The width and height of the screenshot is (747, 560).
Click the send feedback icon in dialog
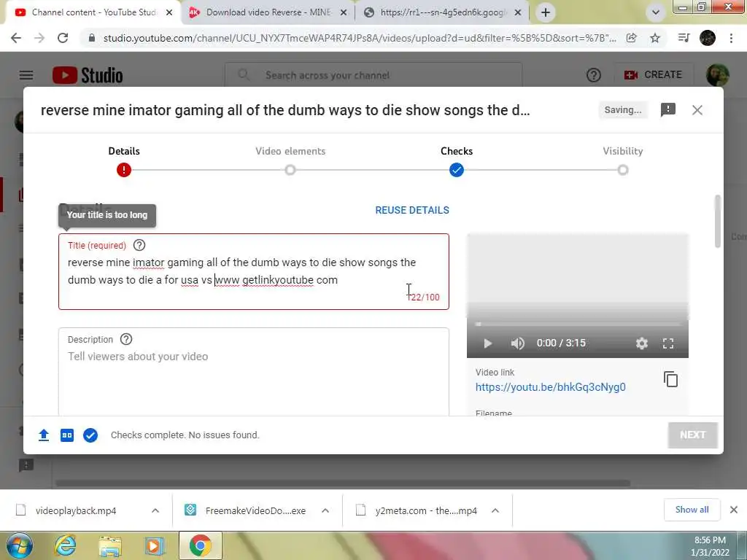(668, 110)
